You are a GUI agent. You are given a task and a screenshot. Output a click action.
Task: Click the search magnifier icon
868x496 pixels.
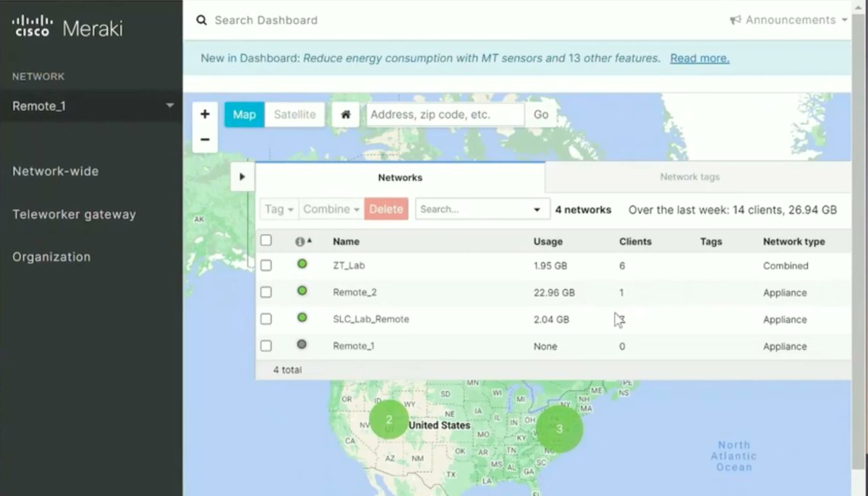coord(202,20)
